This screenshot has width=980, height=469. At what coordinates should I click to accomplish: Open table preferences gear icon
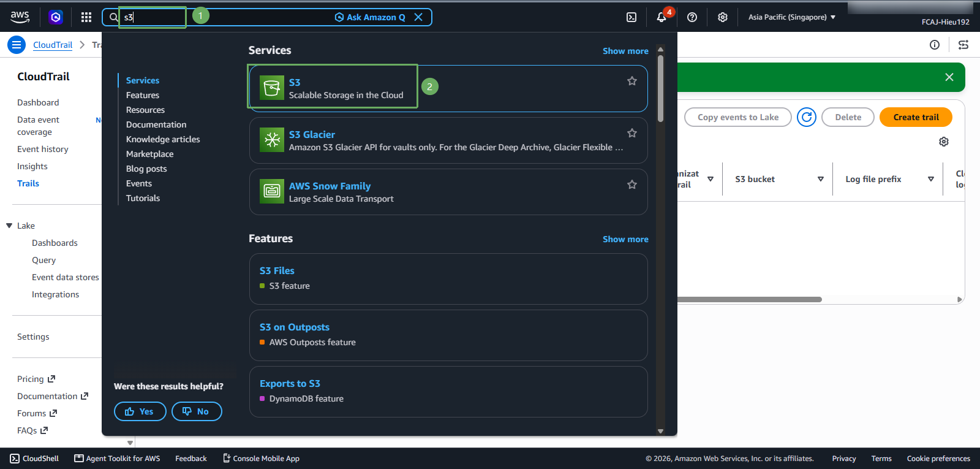pyautogui.click(x=944, y=142)
